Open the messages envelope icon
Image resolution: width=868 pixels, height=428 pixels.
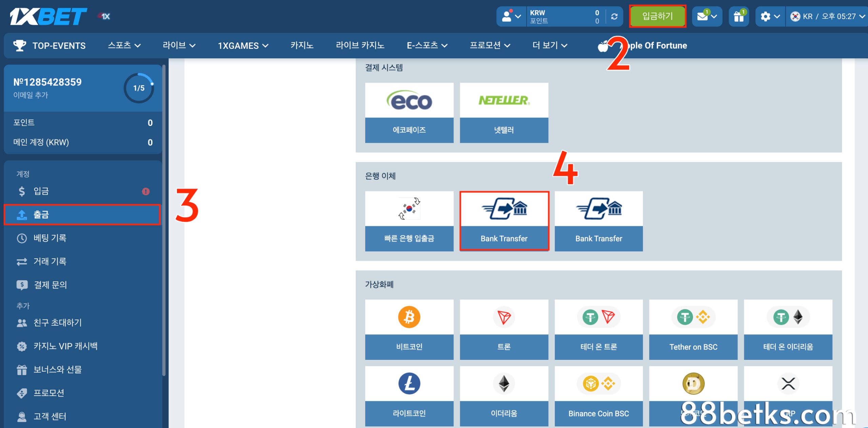[x=707, y=16]
